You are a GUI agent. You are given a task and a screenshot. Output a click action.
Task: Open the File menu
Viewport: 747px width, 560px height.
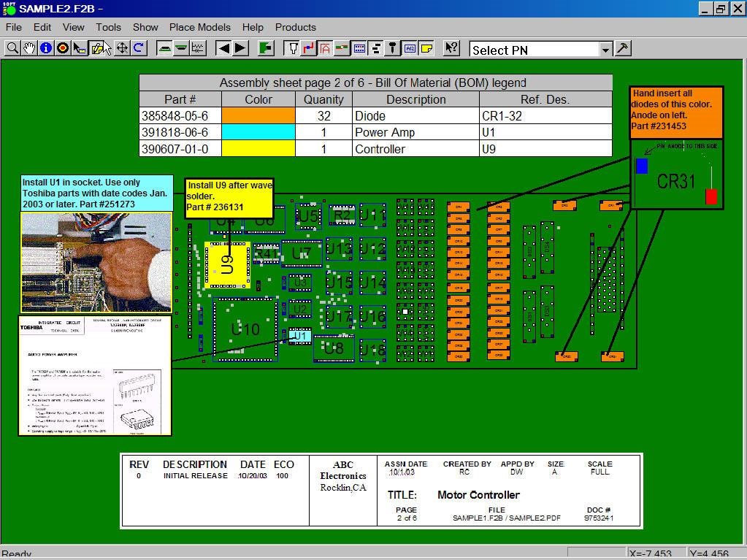pos(14,27)
